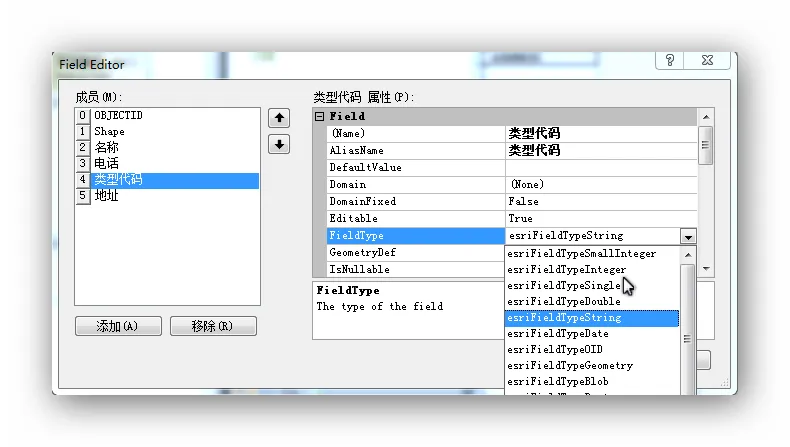Click row number 4 header in members
The height and width of the screenshot is (447, 790).
click(x=83, y=179)
